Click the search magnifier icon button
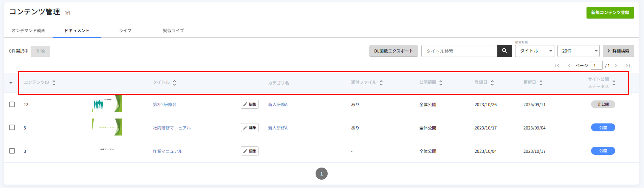Image resolution: width=644 pixels, height=188 pixels. click(x=505, y=51)
